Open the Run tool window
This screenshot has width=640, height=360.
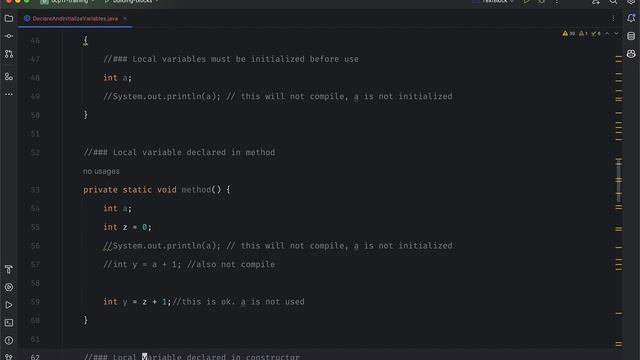(9, 305)
